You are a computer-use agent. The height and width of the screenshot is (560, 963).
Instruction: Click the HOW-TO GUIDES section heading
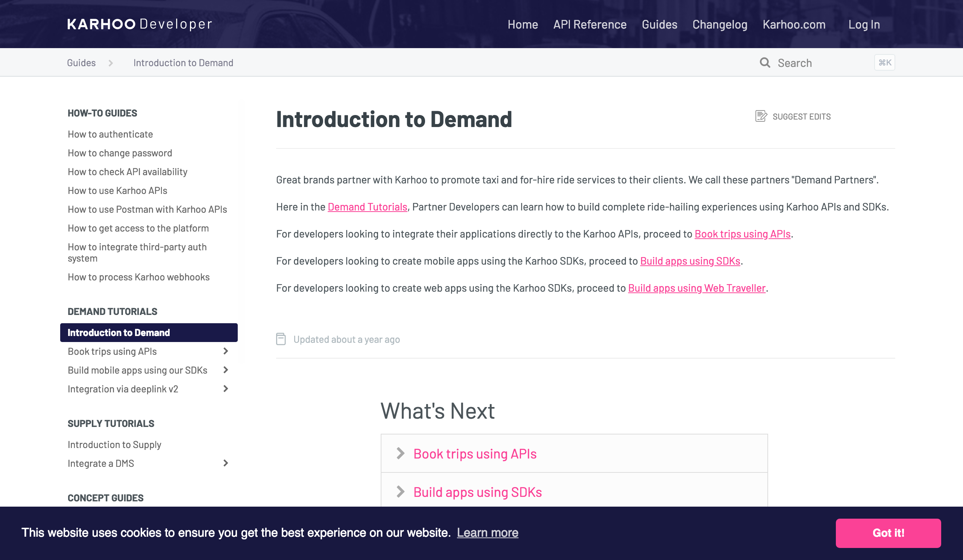click(x=102, y=113)
